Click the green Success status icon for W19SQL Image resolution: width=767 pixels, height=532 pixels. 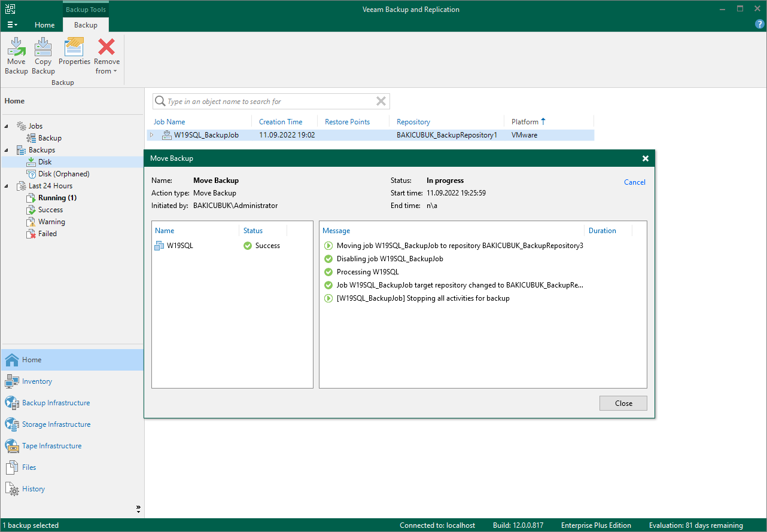(x=248, y=246)
